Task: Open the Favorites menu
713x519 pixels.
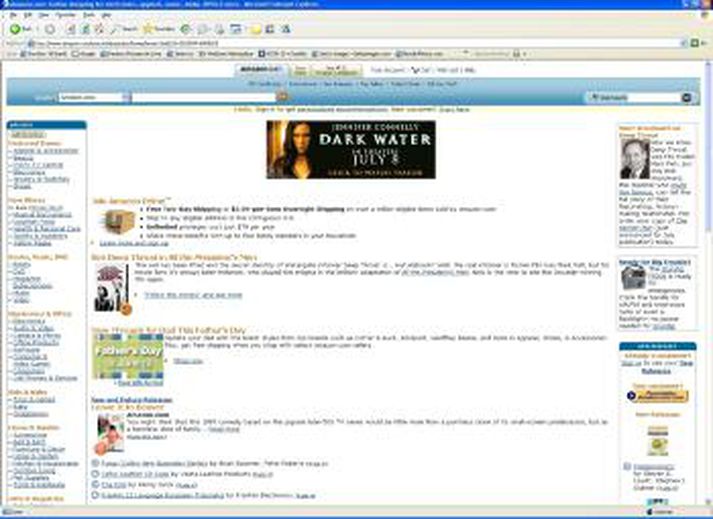Action: coord(65,15)
